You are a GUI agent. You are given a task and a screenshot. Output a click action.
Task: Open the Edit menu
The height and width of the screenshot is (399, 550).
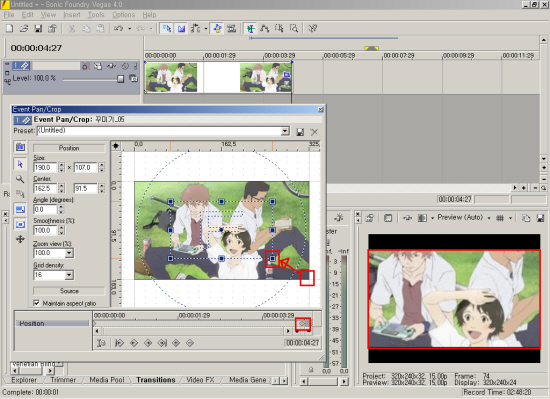pos(27,15)
